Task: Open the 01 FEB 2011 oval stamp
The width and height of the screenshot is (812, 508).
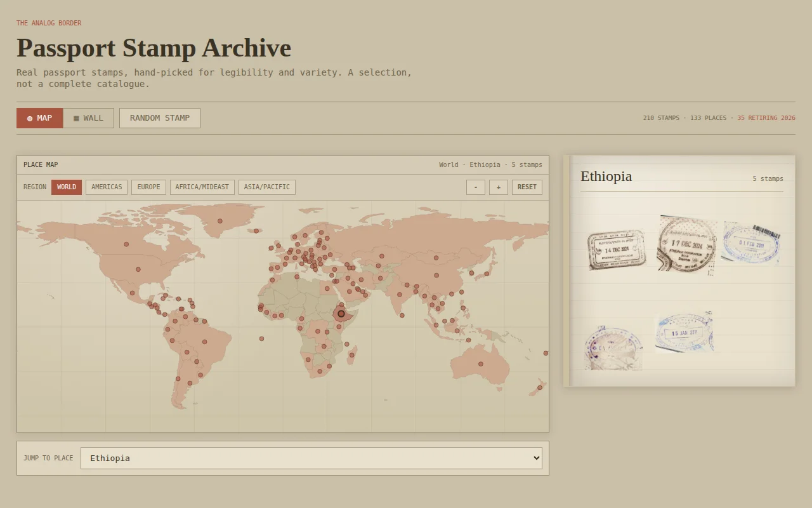Action: point(751,244)
